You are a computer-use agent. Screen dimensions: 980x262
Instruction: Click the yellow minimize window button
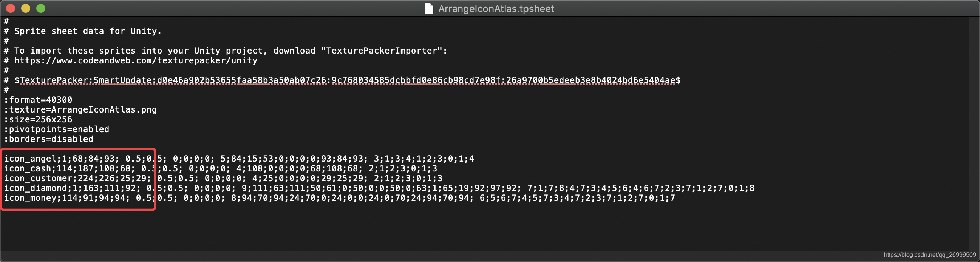pos(25,8)
